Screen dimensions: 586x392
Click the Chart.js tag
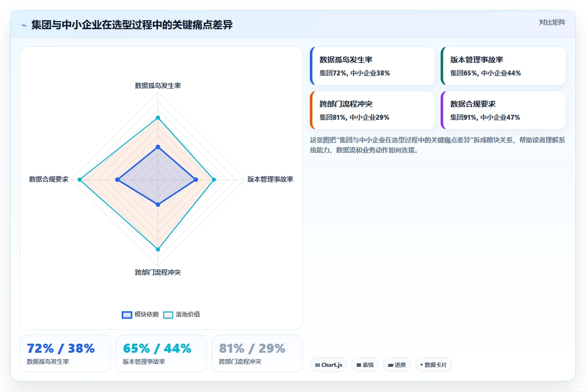(328, 365)
